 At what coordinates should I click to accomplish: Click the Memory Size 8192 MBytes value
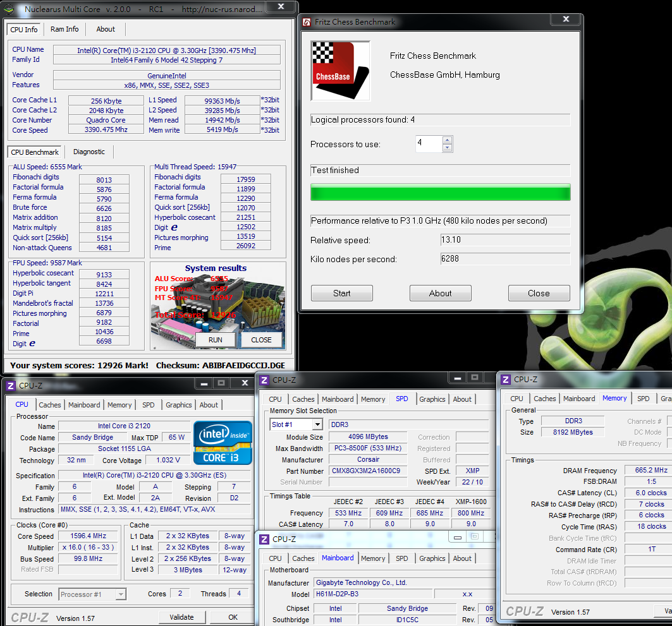tap(573, 432)
